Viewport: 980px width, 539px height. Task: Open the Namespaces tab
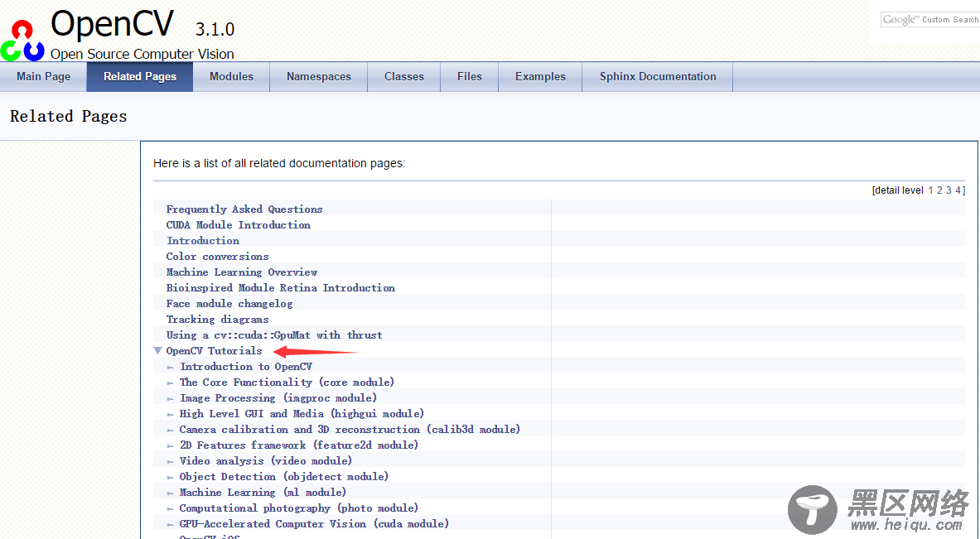pyautogui.click(x=319, y=77)
